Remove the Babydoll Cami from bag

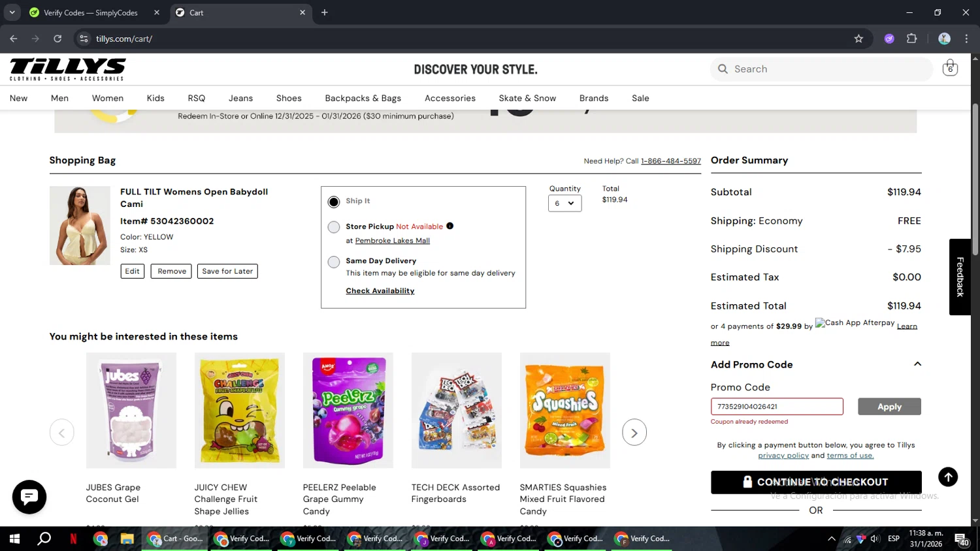point(171,271)
